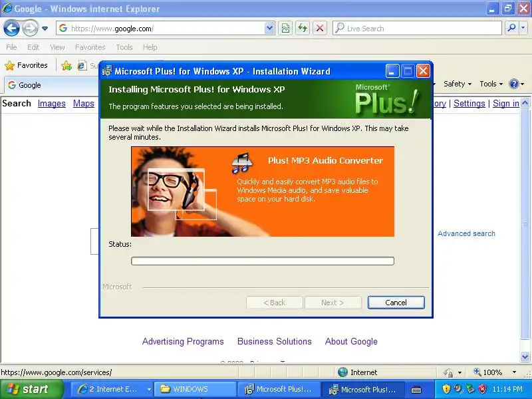532x399 pixels.
Task: Click the on-screen keyboard icon in taskbar
Action: 416,390
